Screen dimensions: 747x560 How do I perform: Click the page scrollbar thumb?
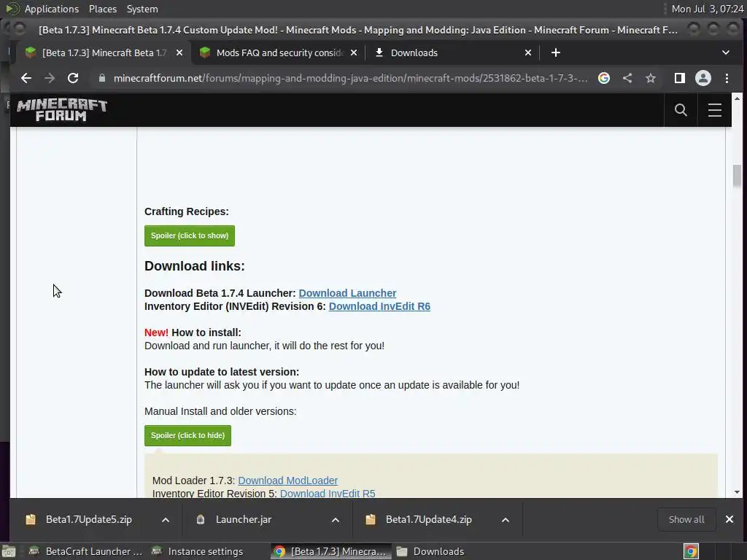click(x=737, y=176)
